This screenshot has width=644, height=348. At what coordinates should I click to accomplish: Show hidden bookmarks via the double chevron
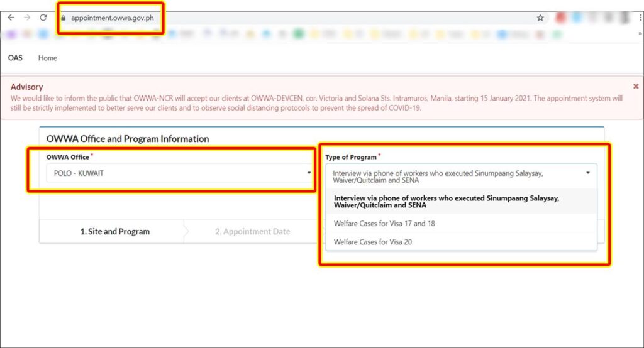[639, 33]
